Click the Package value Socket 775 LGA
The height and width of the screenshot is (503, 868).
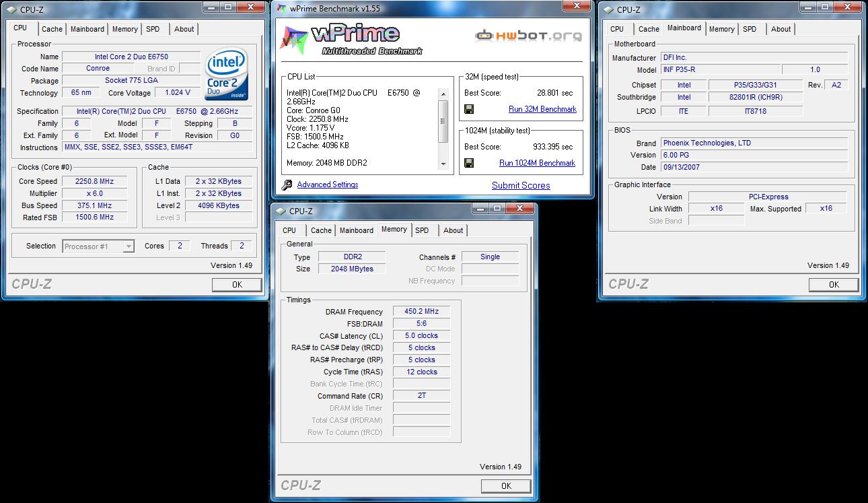pyautogui.click(x=131, y=81)
